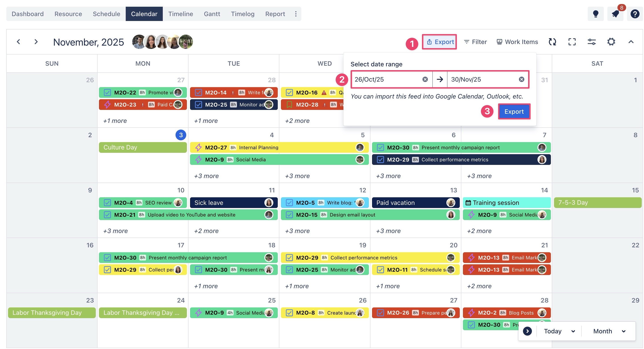Collapse the calendar toolbar with chevron up
Viewport: 644px width, 349px height.
click(631, 42)
